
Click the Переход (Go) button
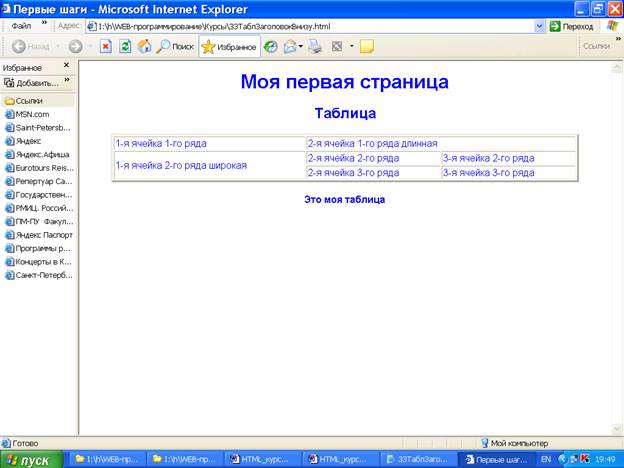point(571,27)
